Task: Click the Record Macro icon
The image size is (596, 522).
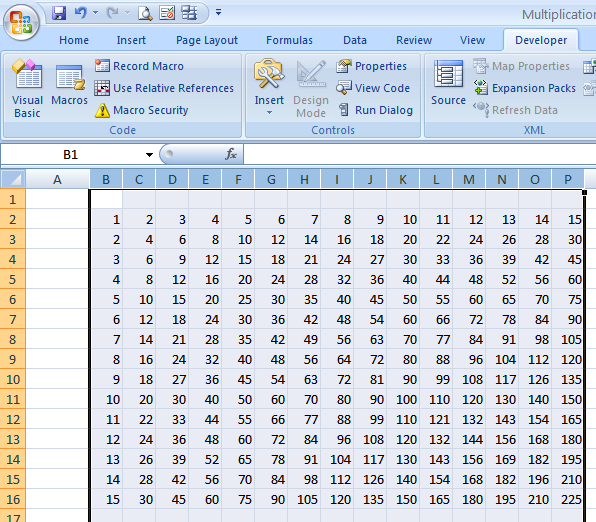Action: coord(102,66)
